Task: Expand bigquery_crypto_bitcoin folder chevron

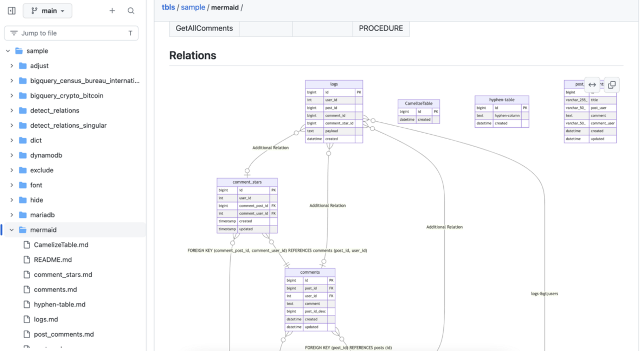Action: pyautogui.click(x=12, y=96)
